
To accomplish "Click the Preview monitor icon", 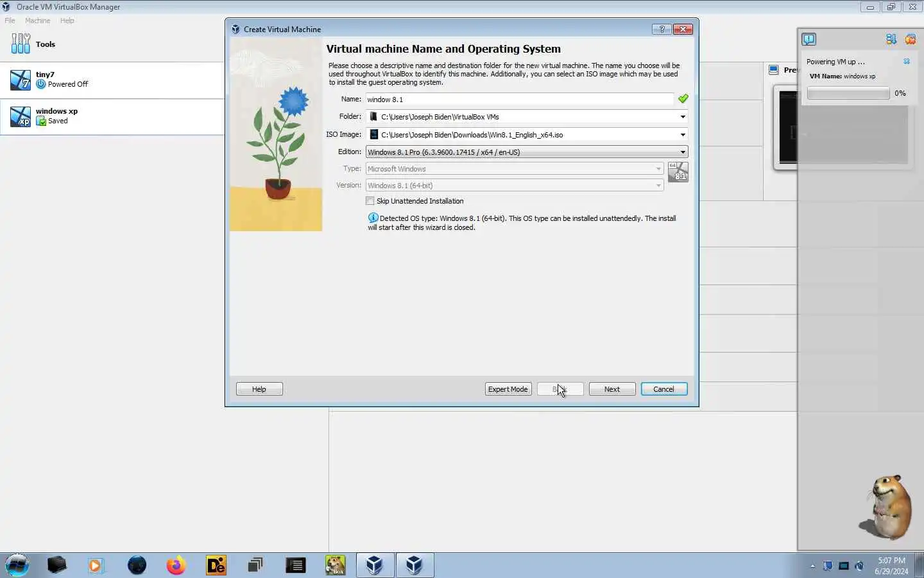I will pos(774,70).
